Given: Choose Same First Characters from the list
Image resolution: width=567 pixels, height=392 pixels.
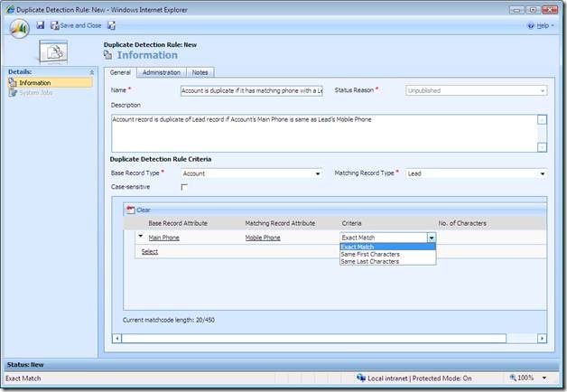Looking at the screenshot, I should (371, 254).
